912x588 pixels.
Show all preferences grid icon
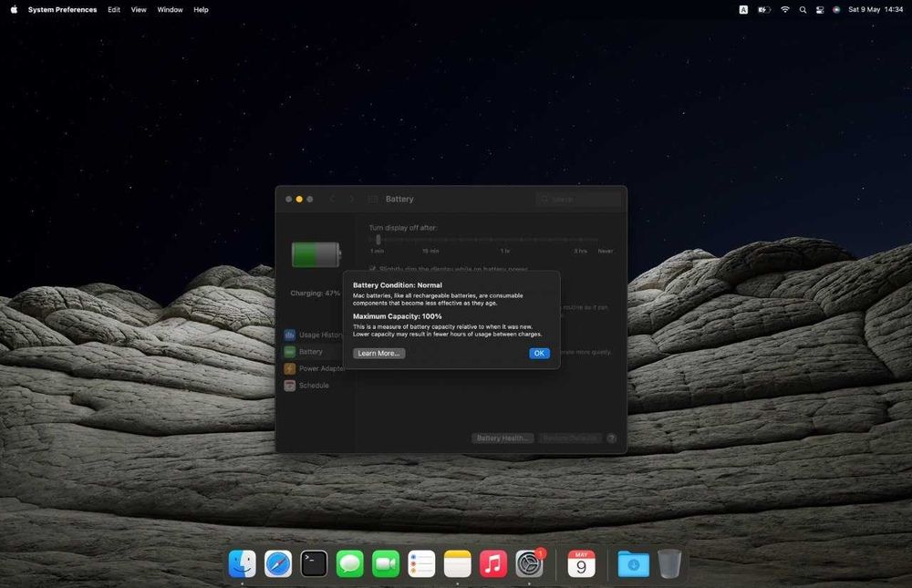tap(373, 199)
